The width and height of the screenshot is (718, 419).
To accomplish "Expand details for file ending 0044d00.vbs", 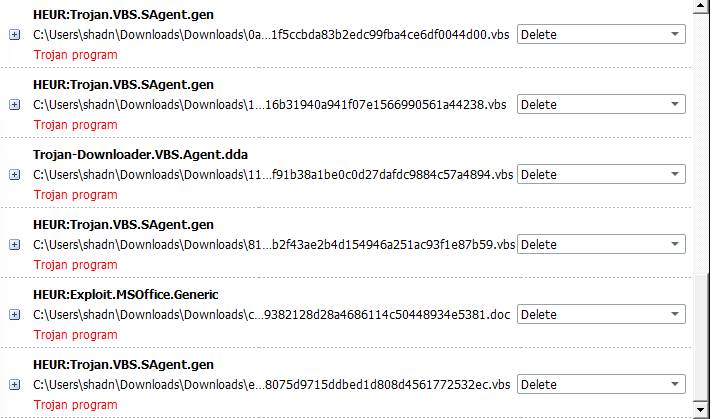I will pos(14,35).
